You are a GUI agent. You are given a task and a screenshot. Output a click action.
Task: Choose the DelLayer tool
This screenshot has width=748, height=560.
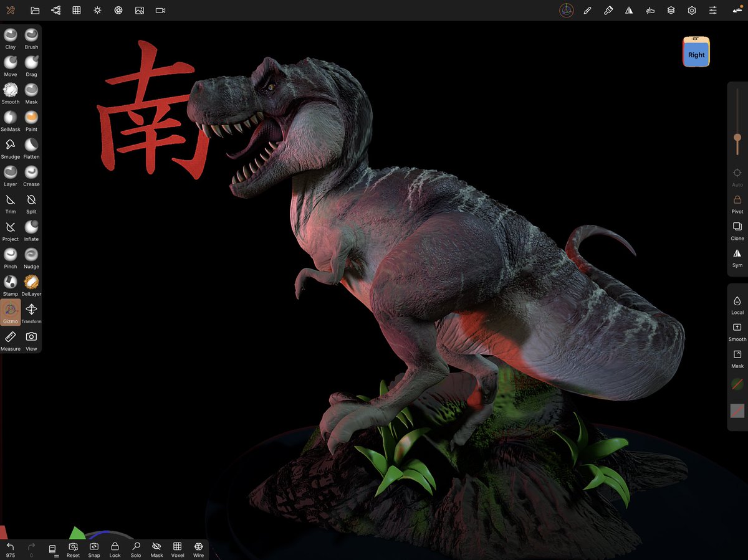point(31,285)
